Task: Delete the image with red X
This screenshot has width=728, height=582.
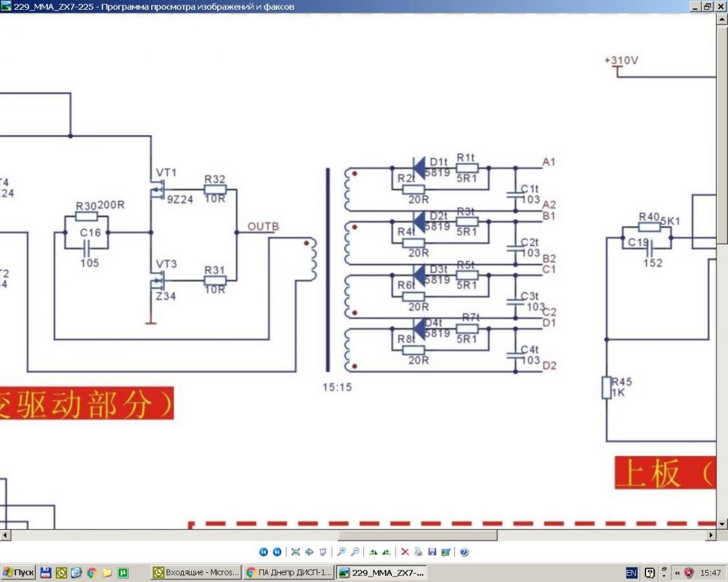Action: [405, 552]
